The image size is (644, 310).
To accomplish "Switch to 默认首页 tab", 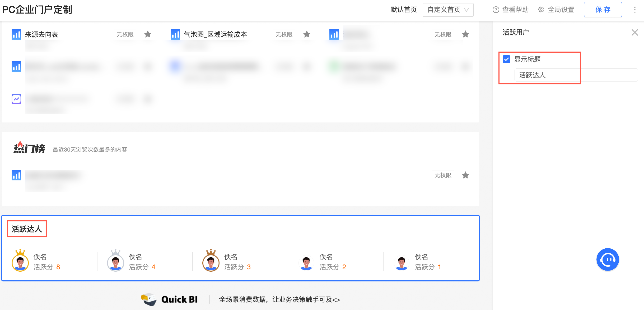I will pyautogui.click(x=403, y=10).
